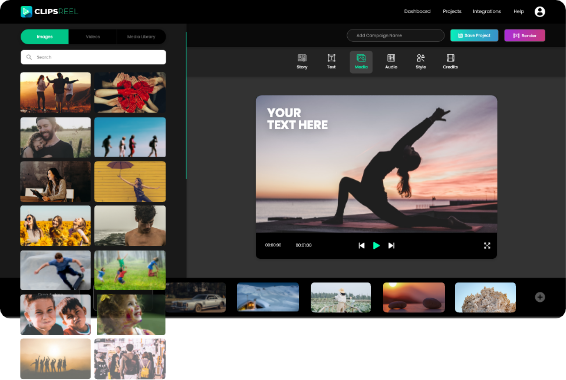Select the red heart hands image

(x=130, y=92)
